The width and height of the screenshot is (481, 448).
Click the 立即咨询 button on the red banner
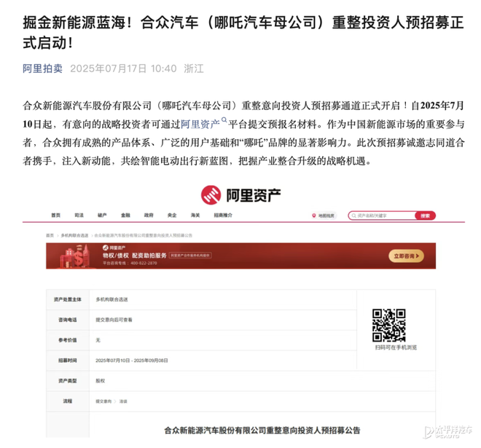point(406,256)
